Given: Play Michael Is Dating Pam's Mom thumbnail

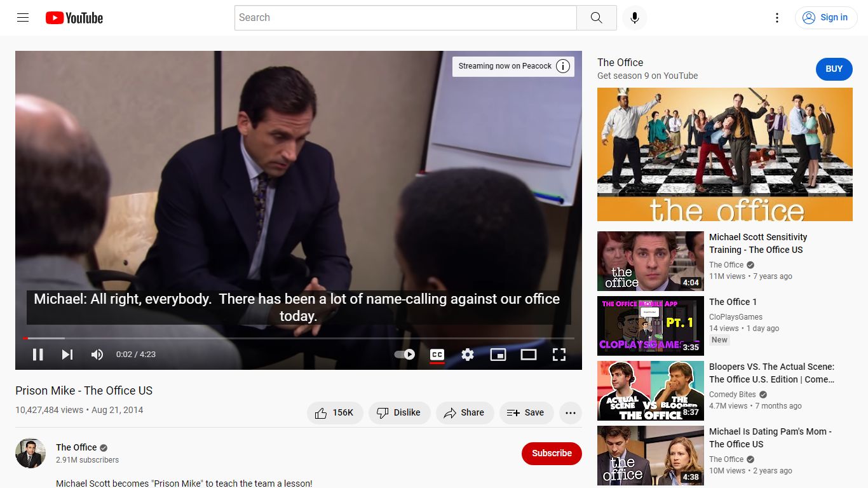Looking at the screenshot, I should click(x=651, y=456).
